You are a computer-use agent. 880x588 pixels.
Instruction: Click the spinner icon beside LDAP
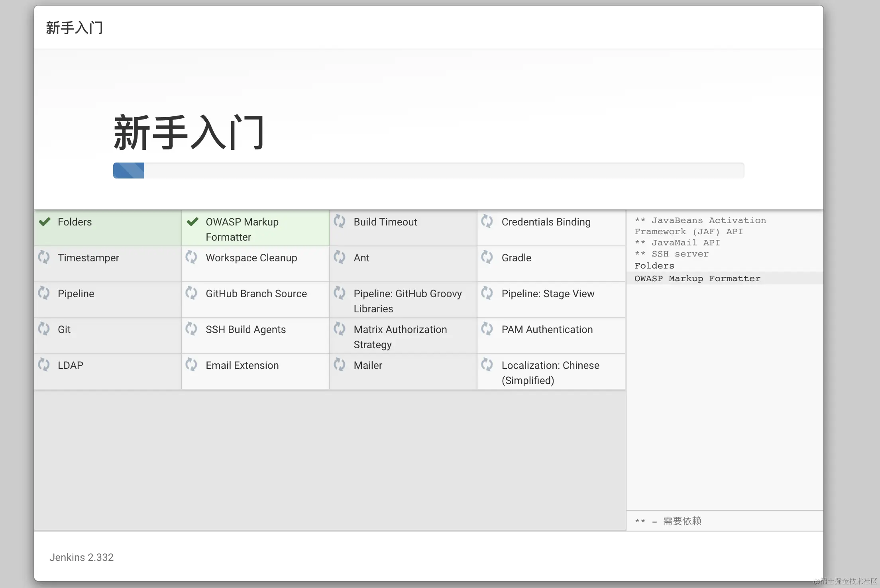pos(44,365)
